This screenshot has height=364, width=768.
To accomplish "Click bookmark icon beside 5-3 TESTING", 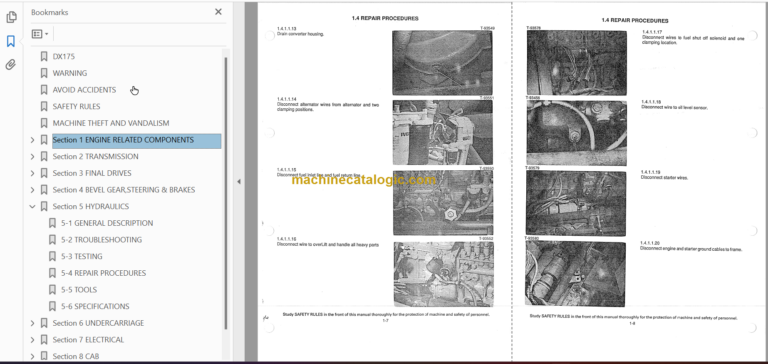I will (52, 256).
